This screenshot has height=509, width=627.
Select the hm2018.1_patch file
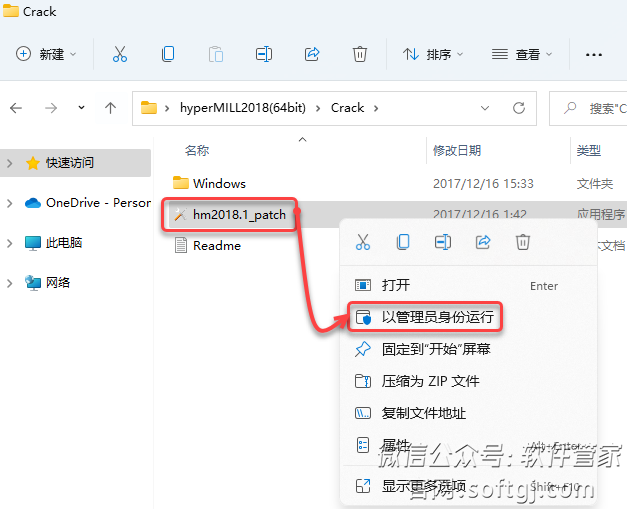click(230, 215)
